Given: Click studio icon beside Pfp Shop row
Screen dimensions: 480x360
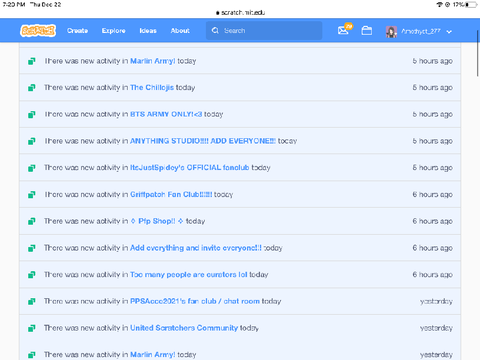Looking at the screenshot, I should click(31, 221).
